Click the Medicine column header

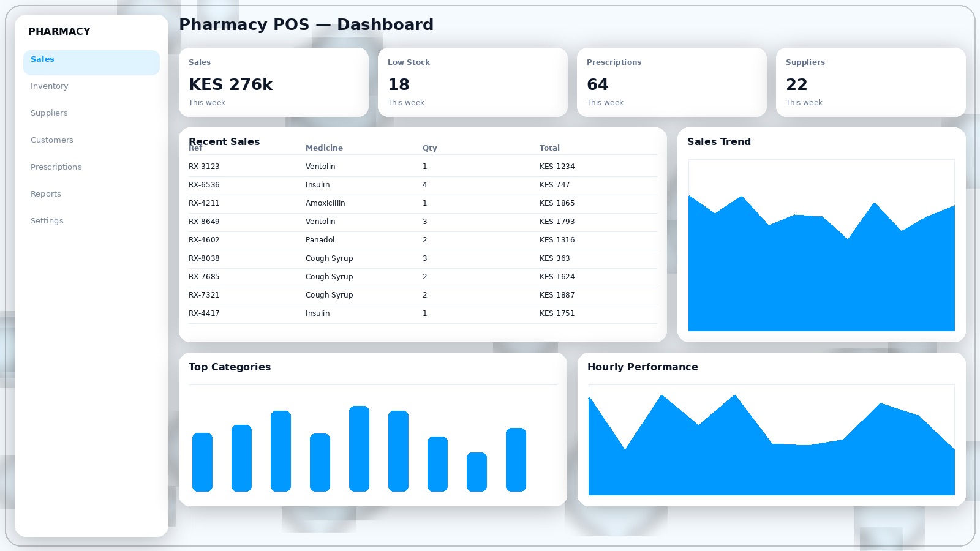click(x=324, y=148)
